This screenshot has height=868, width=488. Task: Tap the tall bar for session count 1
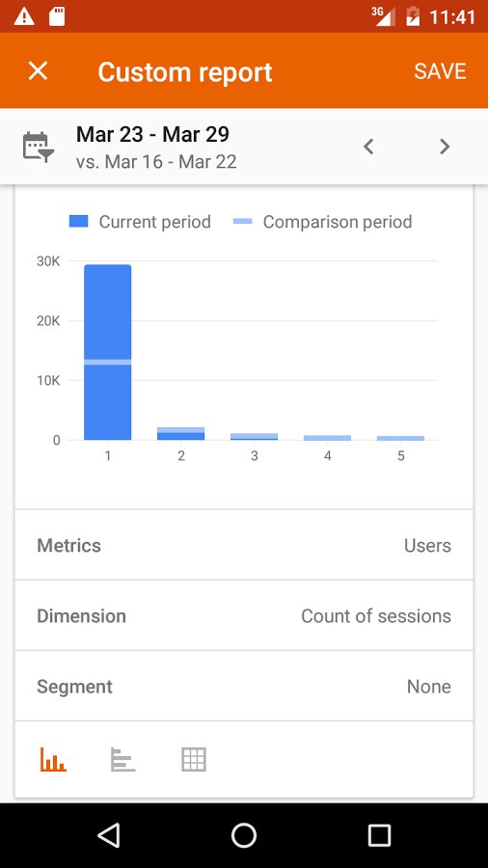tap(107, 352)
